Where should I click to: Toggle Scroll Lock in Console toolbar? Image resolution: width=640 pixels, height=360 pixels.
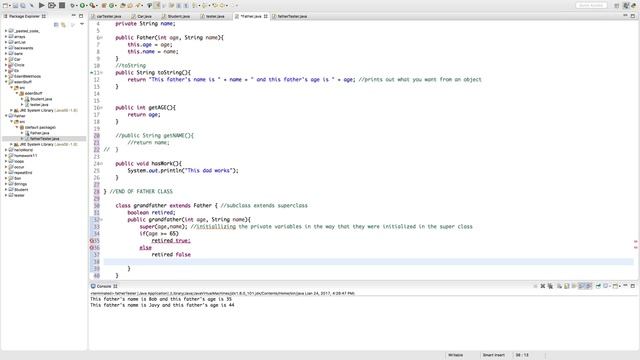point(567,286)
